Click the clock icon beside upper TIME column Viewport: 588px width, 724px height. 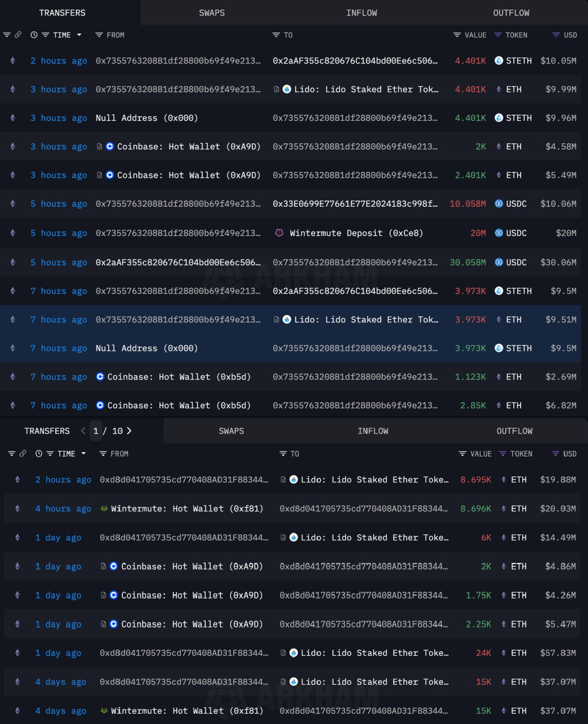34,35
